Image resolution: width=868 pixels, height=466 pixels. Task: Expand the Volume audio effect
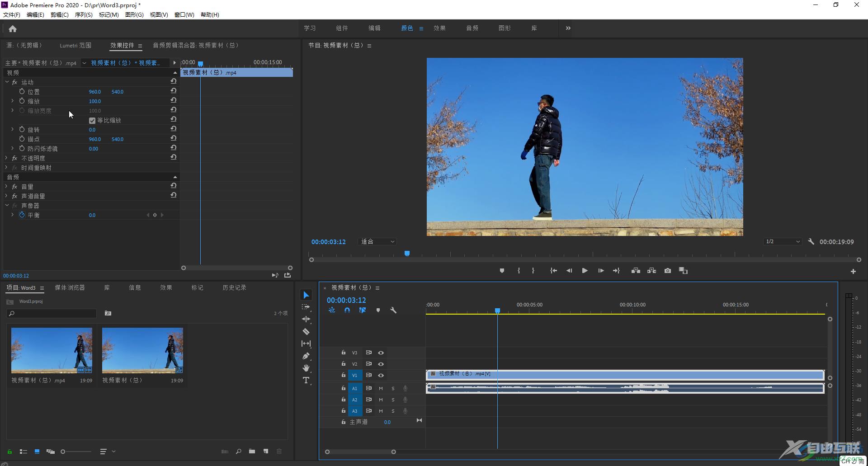(x=6, y=186)
